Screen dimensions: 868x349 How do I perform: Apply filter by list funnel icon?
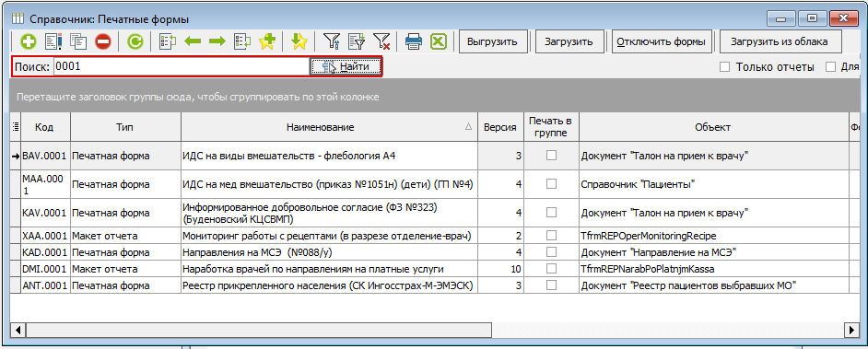[357, 41]
